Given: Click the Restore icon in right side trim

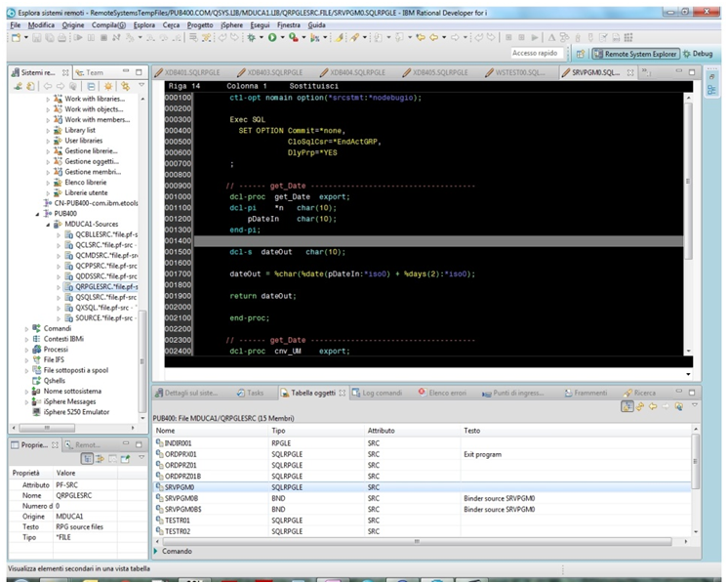Looking at the screenshot, I should (x=711, y=76).
